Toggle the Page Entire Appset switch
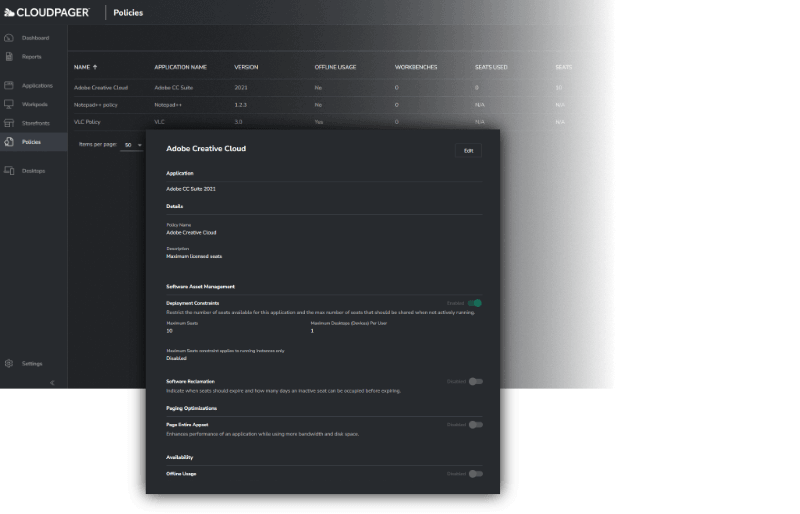Image resolution: width=800 pixels, height=514 pixels. [476, 425]
